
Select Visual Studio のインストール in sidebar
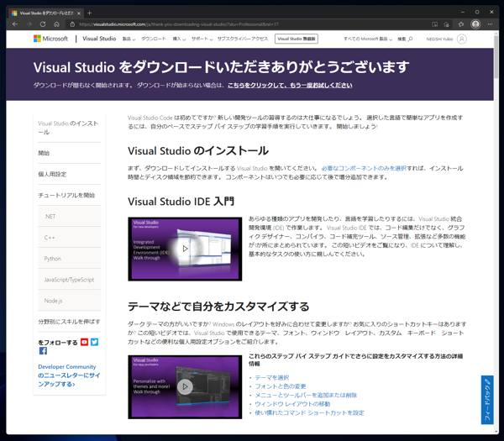69,128
